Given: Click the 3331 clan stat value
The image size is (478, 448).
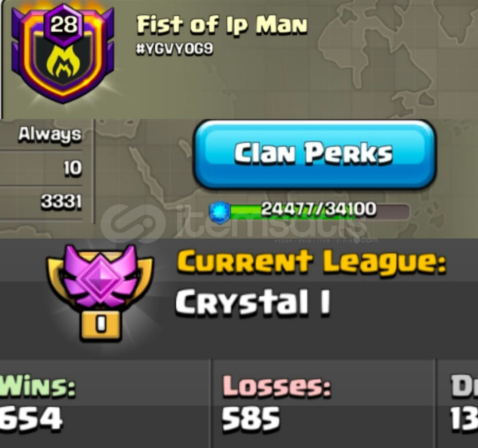Looking at the screenshot, I should (x=62, y=202).
